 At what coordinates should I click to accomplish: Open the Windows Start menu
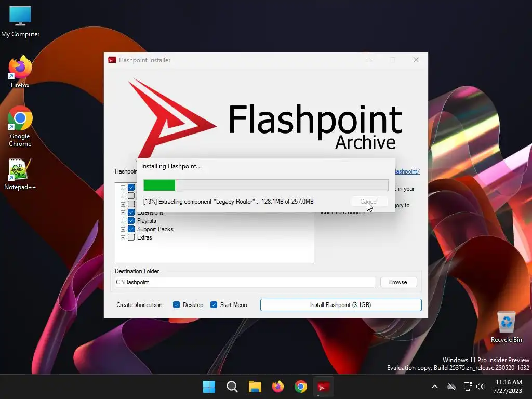[209, 387]
